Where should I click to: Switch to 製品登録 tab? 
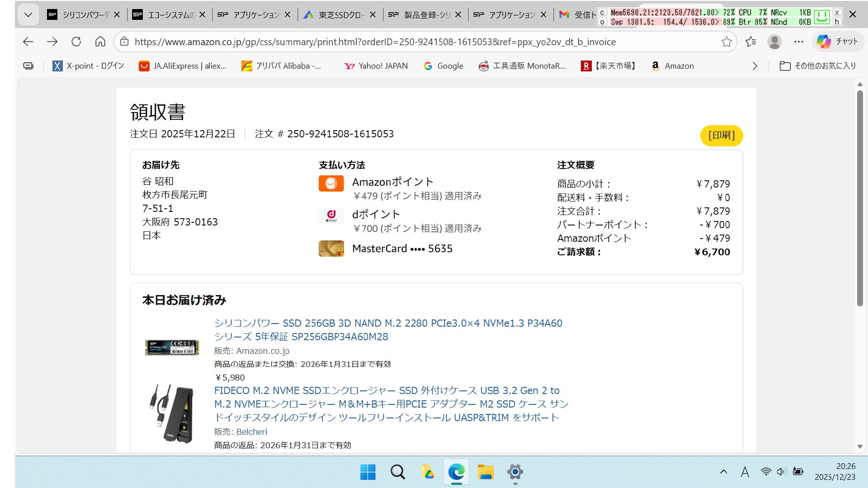coord(424,15)
